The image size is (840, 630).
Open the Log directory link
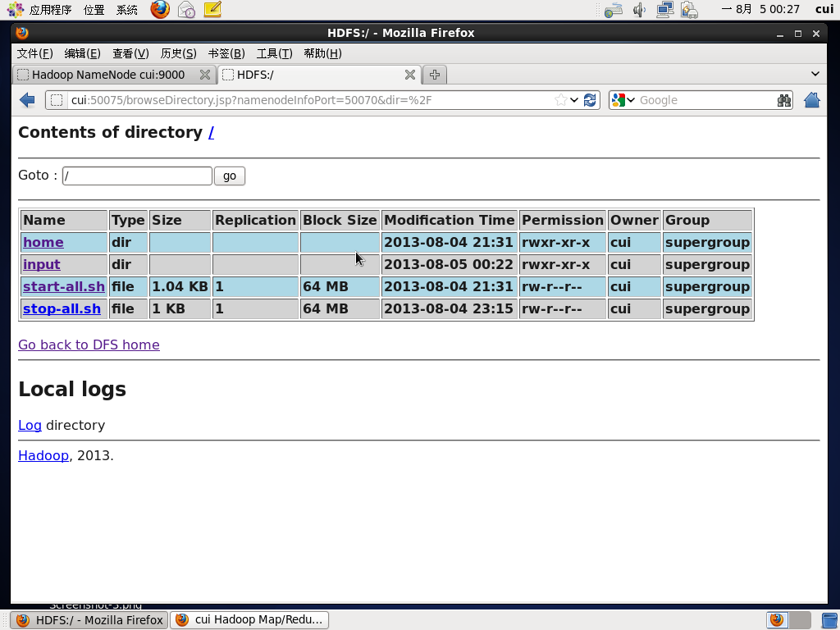pyautogui.click(x=30, y=425)
